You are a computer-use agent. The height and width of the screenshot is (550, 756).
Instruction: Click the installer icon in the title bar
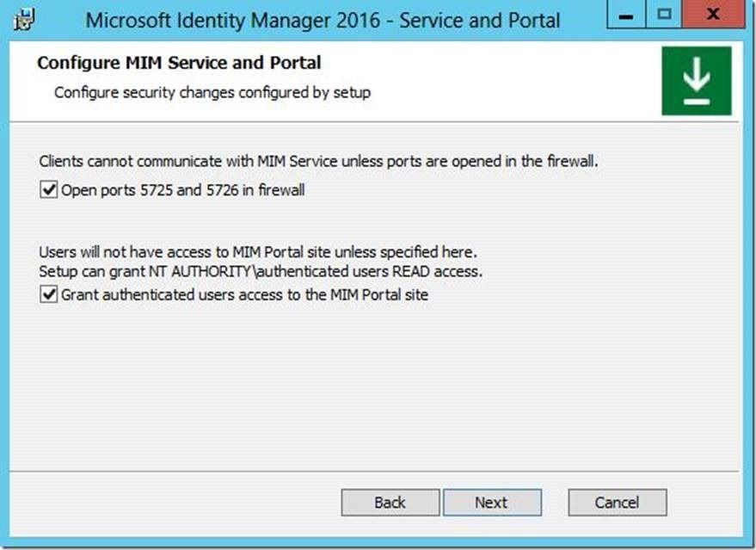23,19
